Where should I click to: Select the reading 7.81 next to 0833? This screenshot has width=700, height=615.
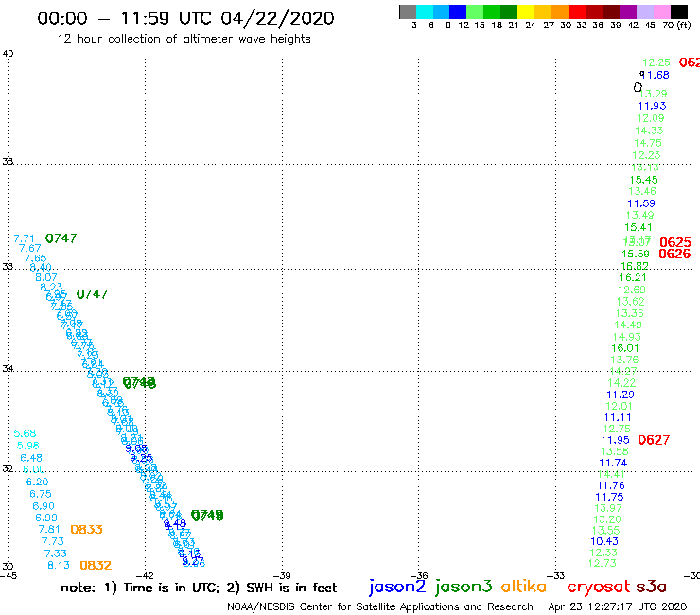tap(49, 529)
